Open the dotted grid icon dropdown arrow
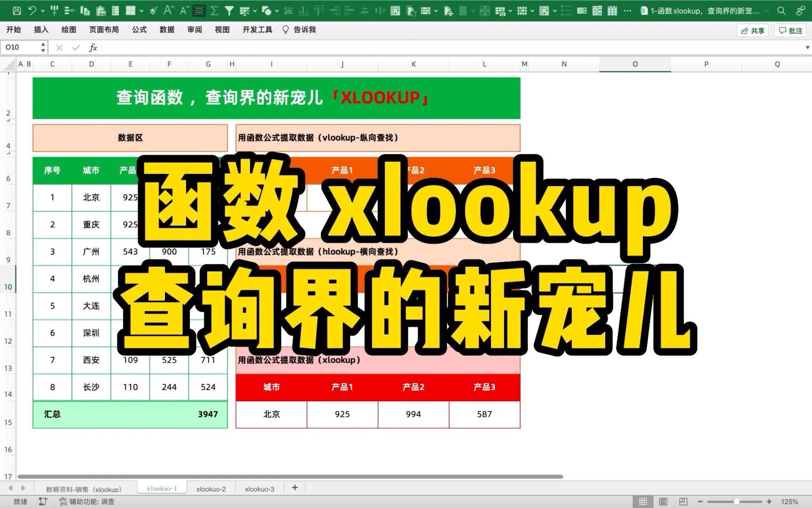The image size is (812, 508). tap(532, 11)
